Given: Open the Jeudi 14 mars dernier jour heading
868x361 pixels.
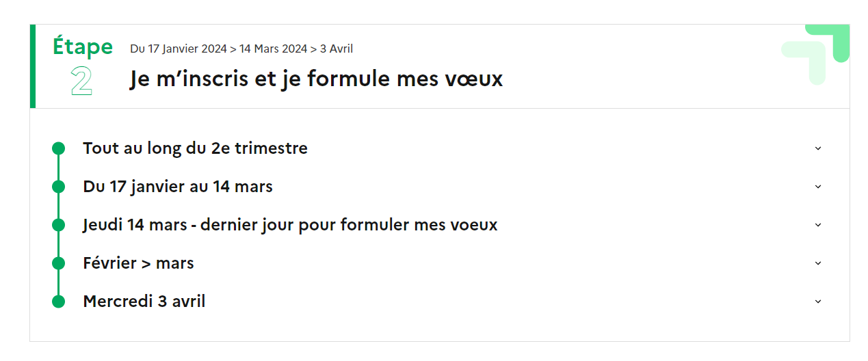Looking at the screenshot, I should [x=290, y=225].
